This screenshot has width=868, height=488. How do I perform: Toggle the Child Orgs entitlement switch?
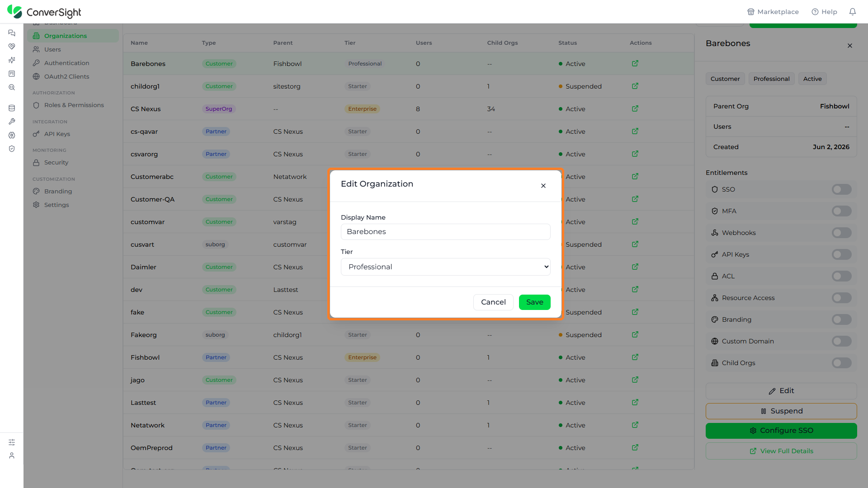[x=841, y=363]
